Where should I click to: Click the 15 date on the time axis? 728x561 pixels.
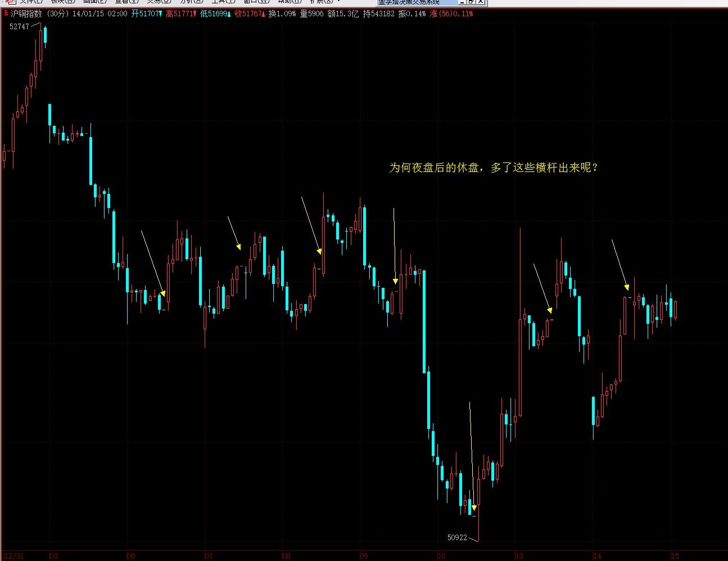[675, 556]
